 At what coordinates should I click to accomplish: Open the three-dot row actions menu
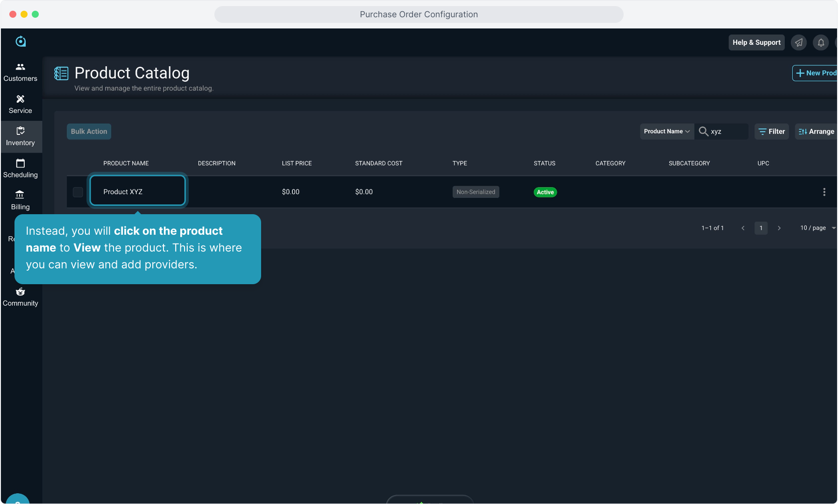[x=824, y=192]
